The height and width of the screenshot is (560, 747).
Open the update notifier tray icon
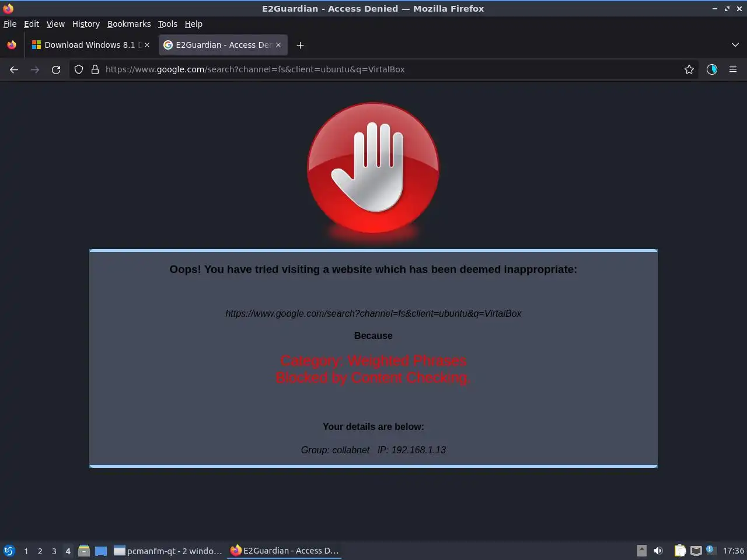pyautogui.click(x=710, y=549)
